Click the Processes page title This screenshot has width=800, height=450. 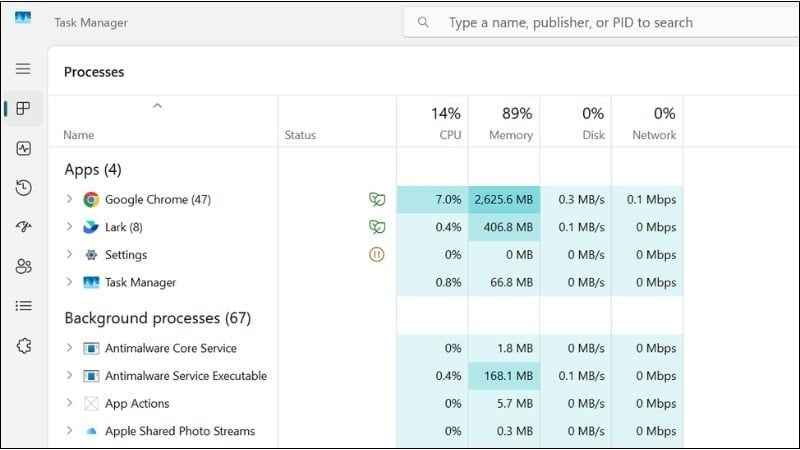pos(94,72)
